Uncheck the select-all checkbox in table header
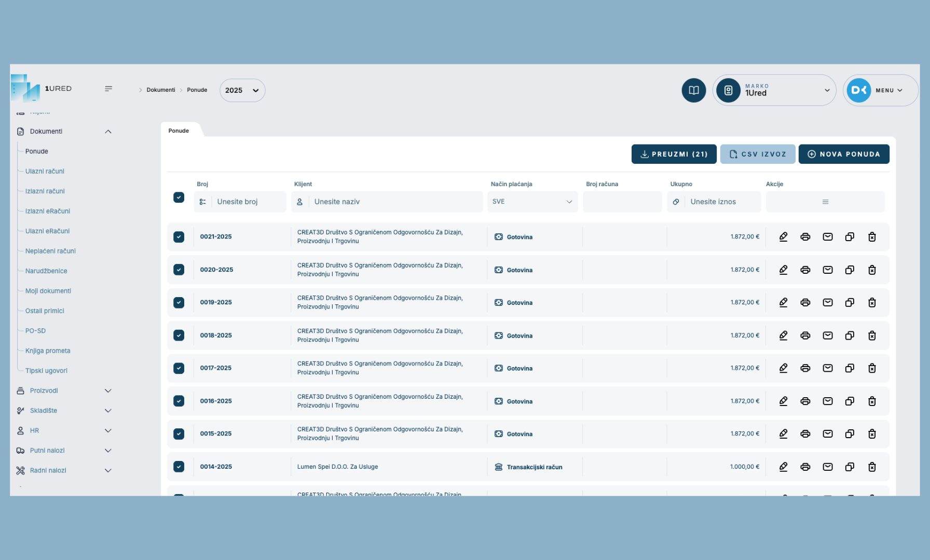Image resolution: width=930 pixels, height=560 pixels. coord(179,198)
